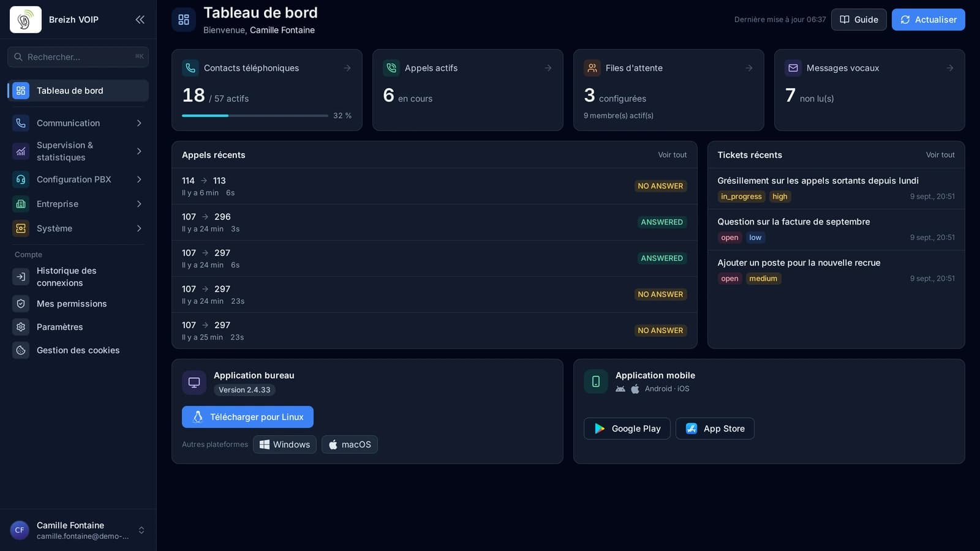This screenshot has width=980, height=551.
Task: Click the Tableau de bord header icon
Action: (x=184, y=20)
